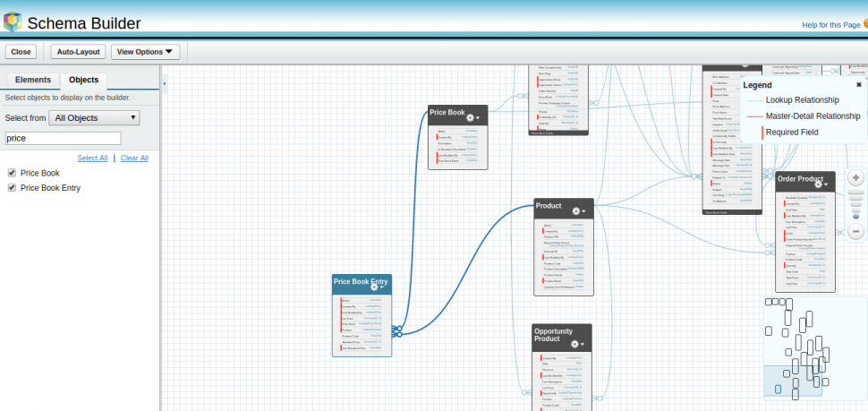Image resolution: width=868 pixels, height=411 pixels.
Task: Open the View Options dropdown
Action: [x=145, y=52]
